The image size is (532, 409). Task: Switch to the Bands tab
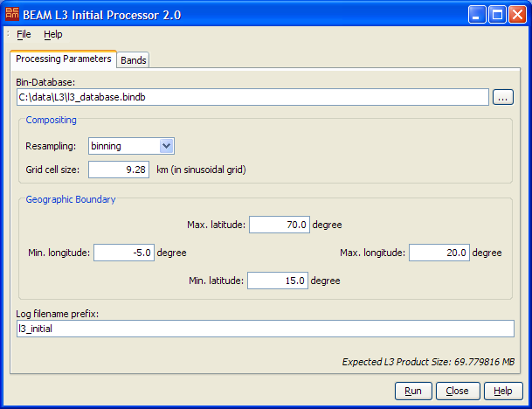click(x=134, y=60)
